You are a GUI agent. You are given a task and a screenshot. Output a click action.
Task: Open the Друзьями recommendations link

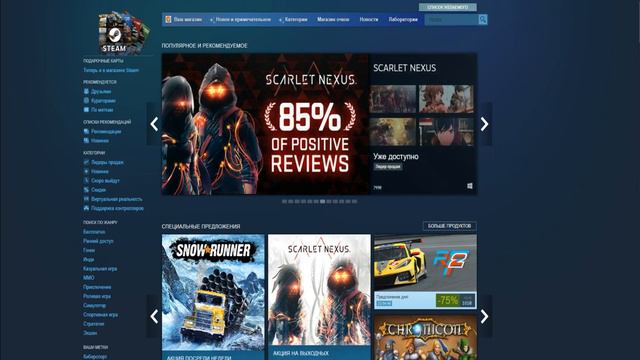101,91
